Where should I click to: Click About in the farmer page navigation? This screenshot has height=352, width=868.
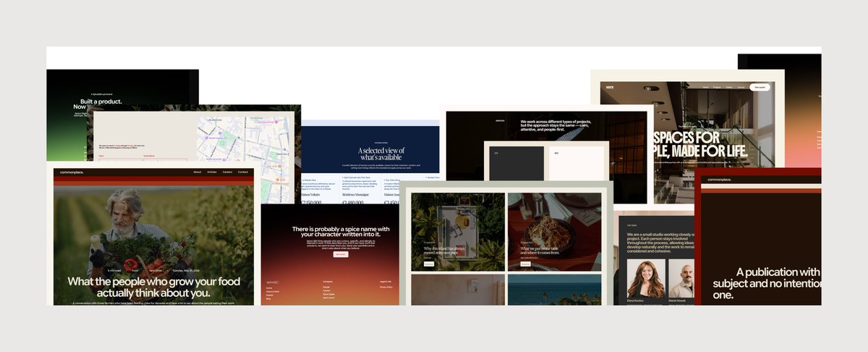click(x=197, y=172)
